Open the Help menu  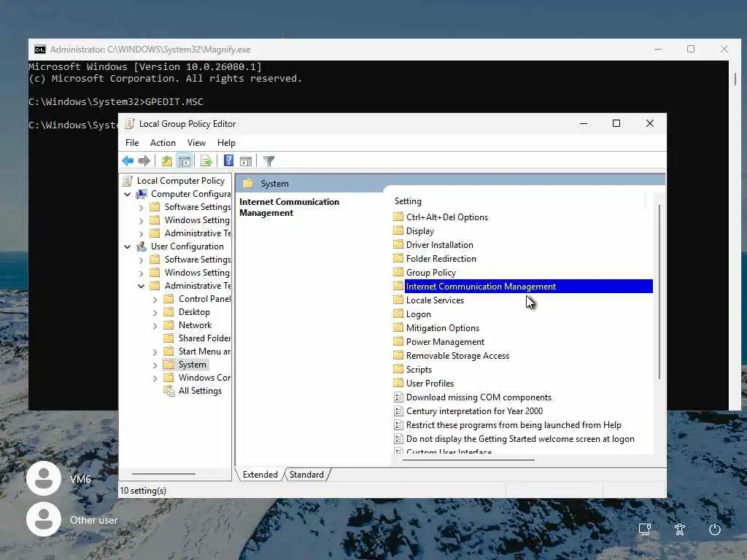tap(226, 143)
